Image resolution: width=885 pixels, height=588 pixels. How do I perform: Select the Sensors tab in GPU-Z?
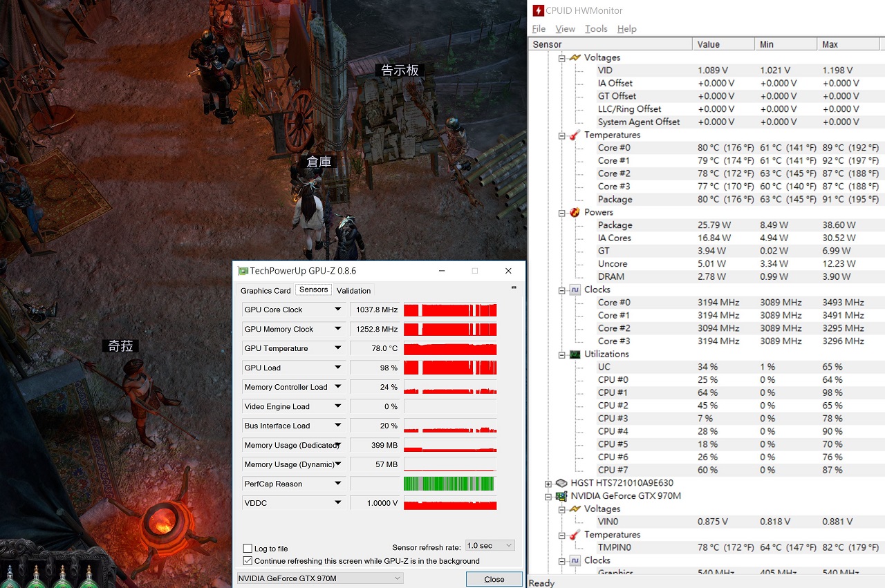(314, 290)
